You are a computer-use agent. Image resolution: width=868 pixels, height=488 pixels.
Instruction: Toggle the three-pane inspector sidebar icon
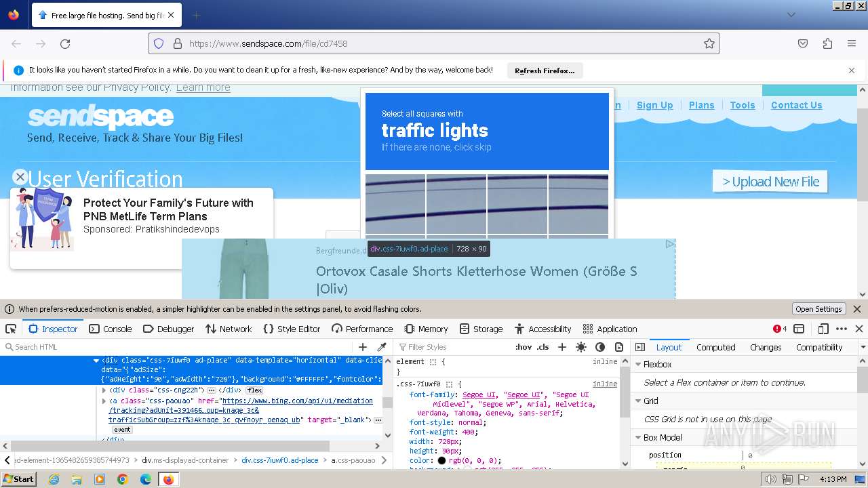pyautogui.click(x=639, y=347)
